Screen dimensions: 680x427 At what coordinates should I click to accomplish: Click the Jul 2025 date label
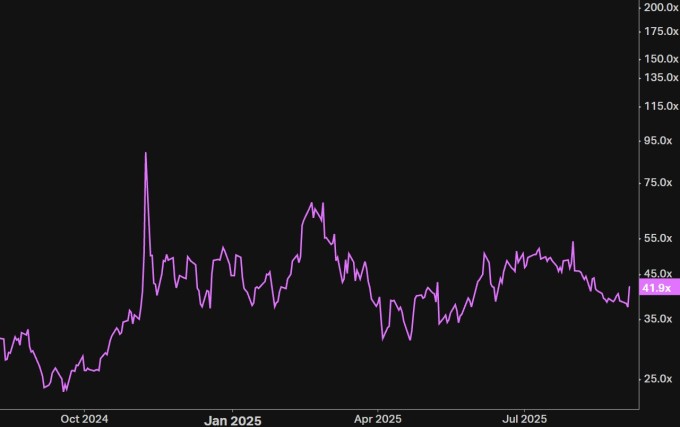pyautogui.click(x=524, y=419)
